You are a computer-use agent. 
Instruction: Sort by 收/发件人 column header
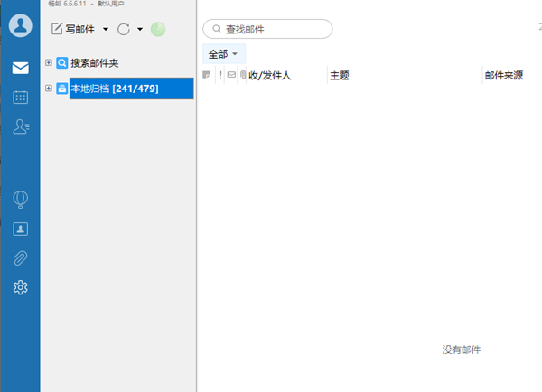pyautogui.click(x=269, y=75)
